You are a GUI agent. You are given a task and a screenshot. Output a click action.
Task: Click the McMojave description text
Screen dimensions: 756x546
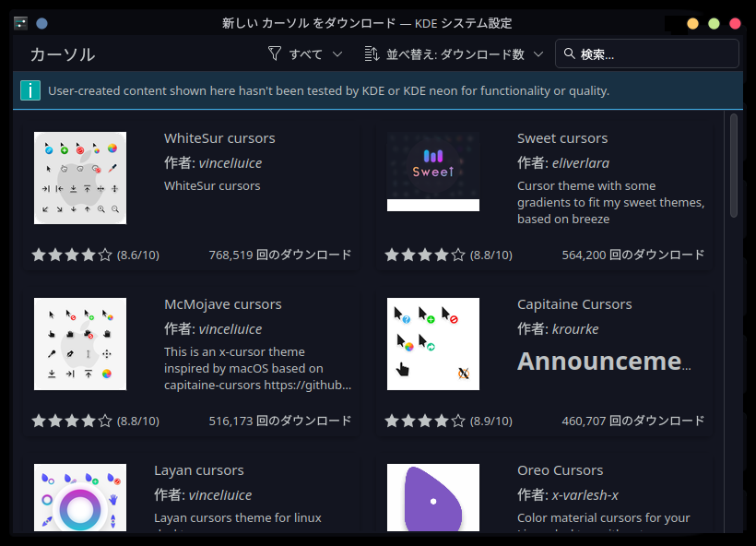(257, 368)
